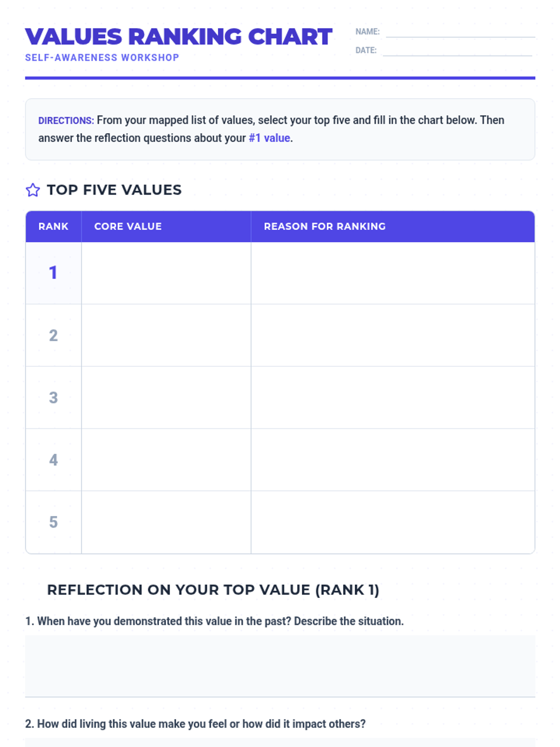
Task: Click the rank number 5 cell
Action: 53,522
